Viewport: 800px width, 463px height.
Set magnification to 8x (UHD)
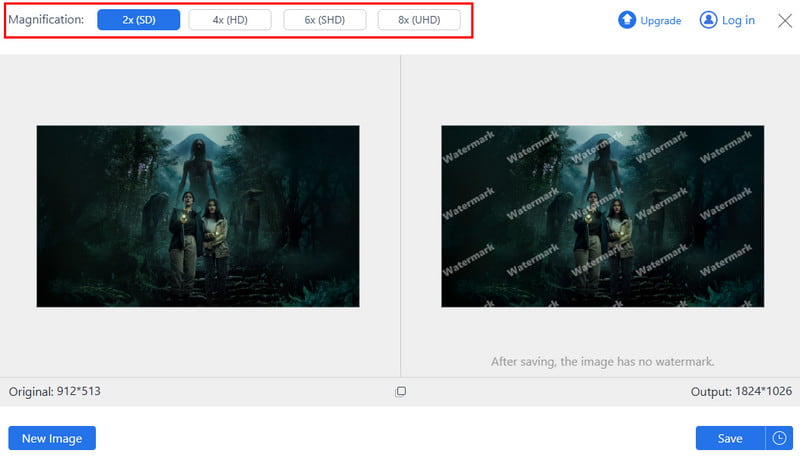point(419,20)
